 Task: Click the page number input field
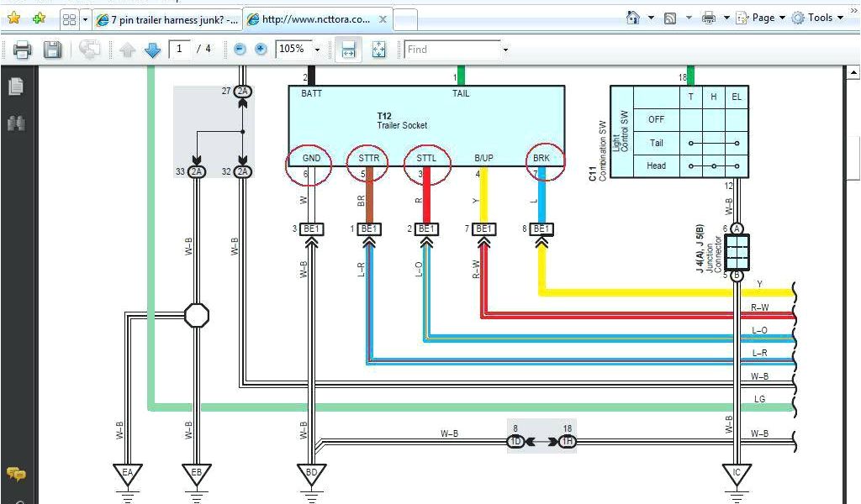(x=181, y=50)
